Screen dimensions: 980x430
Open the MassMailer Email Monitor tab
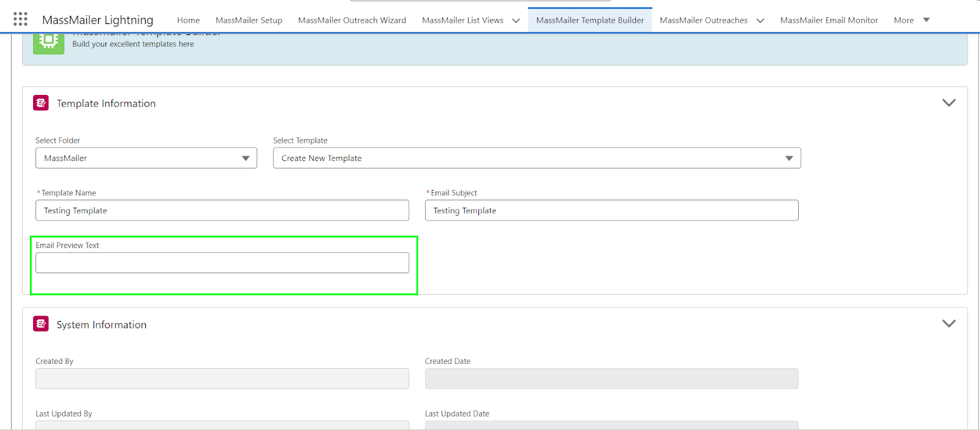[x=829, y=20]
